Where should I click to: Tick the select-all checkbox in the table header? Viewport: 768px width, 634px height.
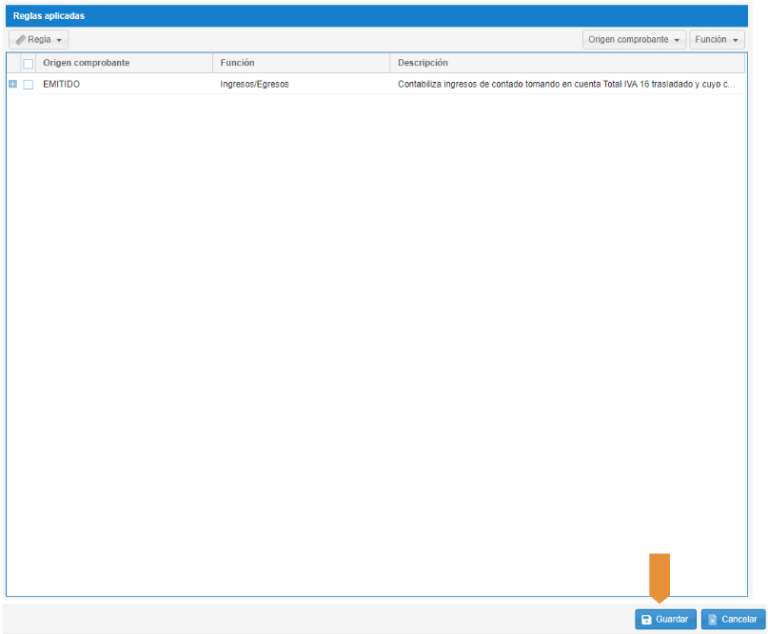click(x=28, y=63)
